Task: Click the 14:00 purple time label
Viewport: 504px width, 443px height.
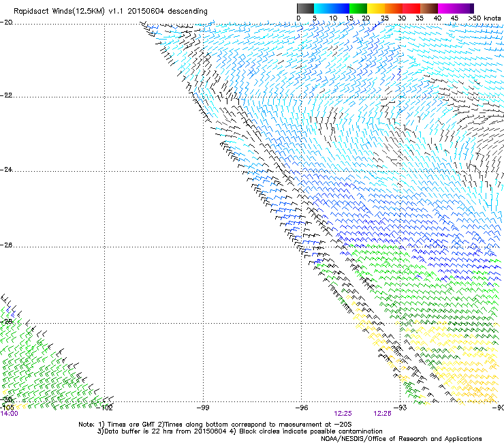Action: (9, 414)
